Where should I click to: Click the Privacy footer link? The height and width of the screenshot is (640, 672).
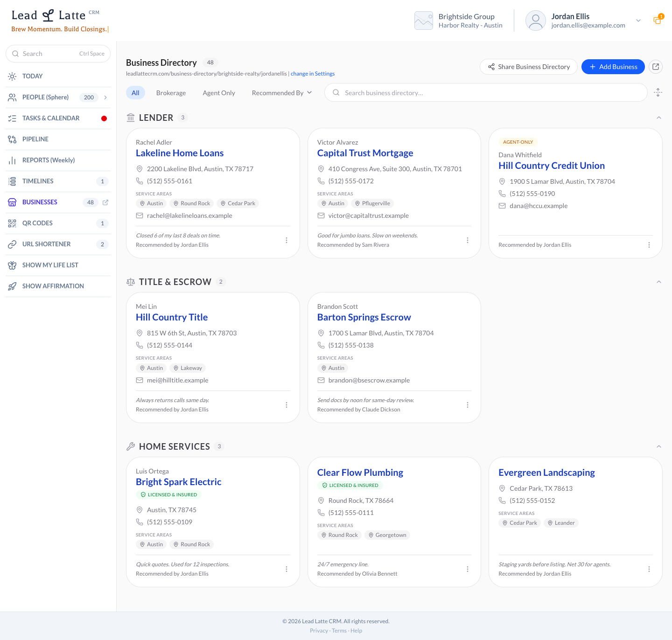click(319, 631)
